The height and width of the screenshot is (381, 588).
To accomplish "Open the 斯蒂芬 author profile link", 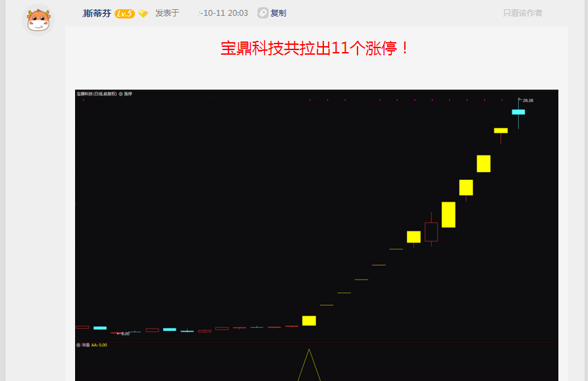I will (97, 14).
